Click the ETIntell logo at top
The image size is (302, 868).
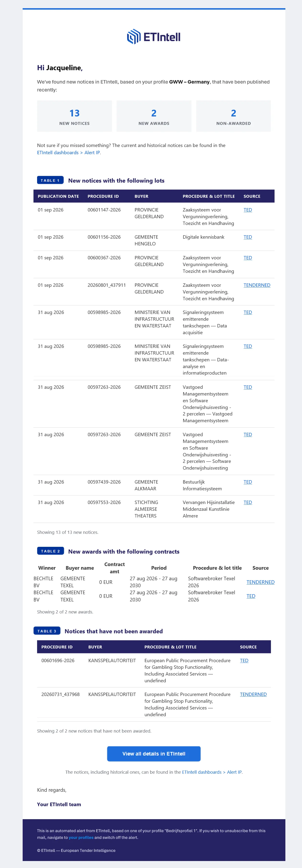pos(154,37)
